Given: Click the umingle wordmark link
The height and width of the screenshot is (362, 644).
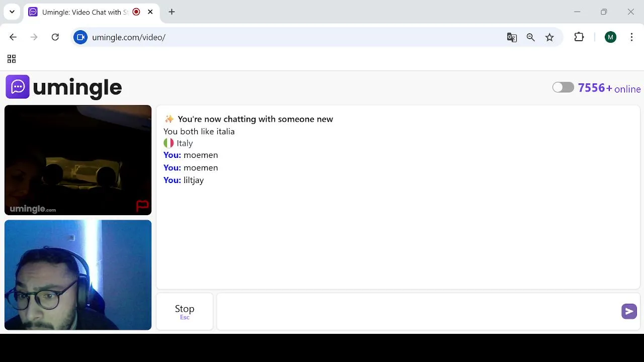Looking at the screenshot, I should (77, 87).
